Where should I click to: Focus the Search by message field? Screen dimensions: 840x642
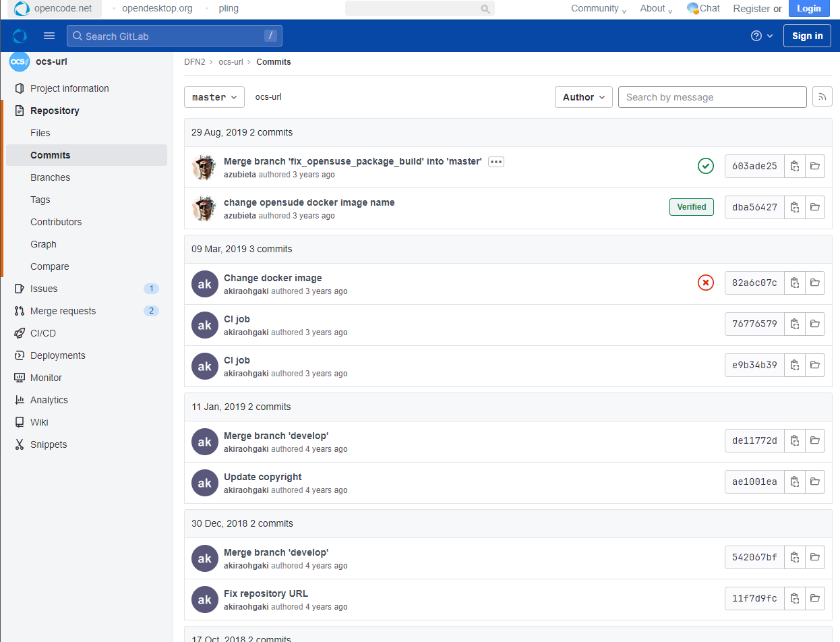click(x=711, y=97)
